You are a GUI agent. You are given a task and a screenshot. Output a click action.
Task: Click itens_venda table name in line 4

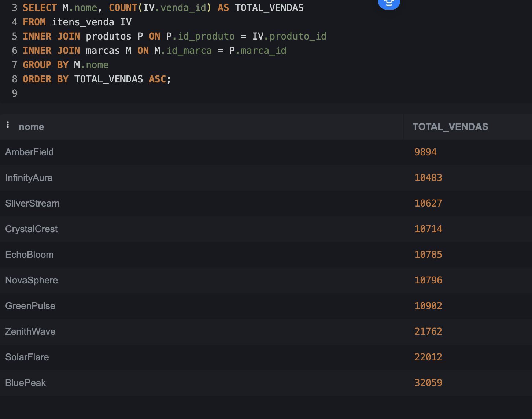tap(83, 22)
